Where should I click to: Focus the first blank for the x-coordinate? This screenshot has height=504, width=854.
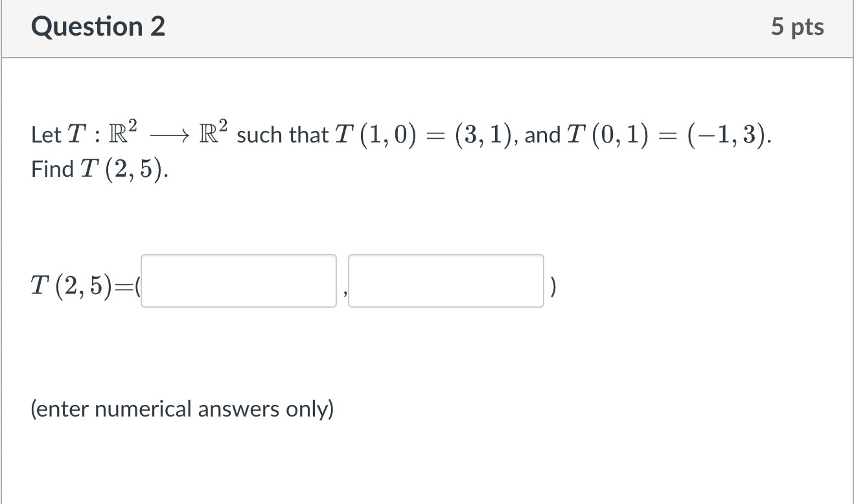tap(238, 281)
